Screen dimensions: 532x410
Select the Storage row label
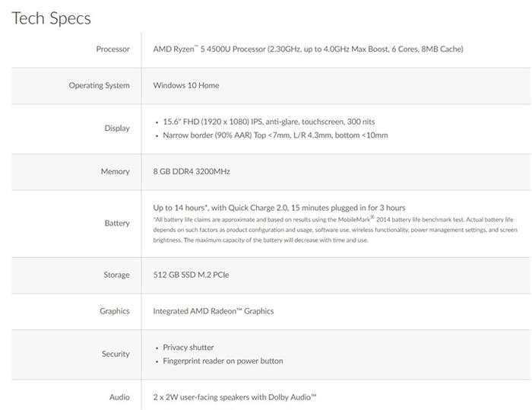point(116,275)
